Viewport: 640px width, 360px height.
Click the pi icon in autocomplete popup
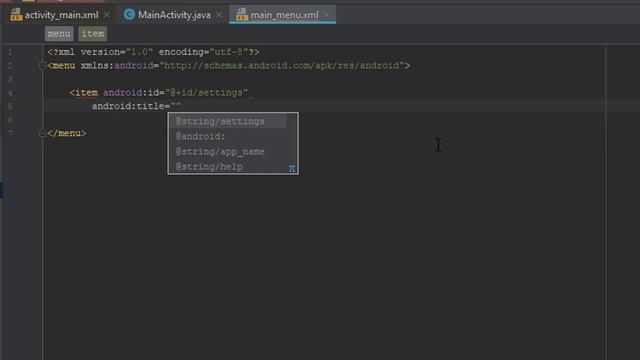292,168
